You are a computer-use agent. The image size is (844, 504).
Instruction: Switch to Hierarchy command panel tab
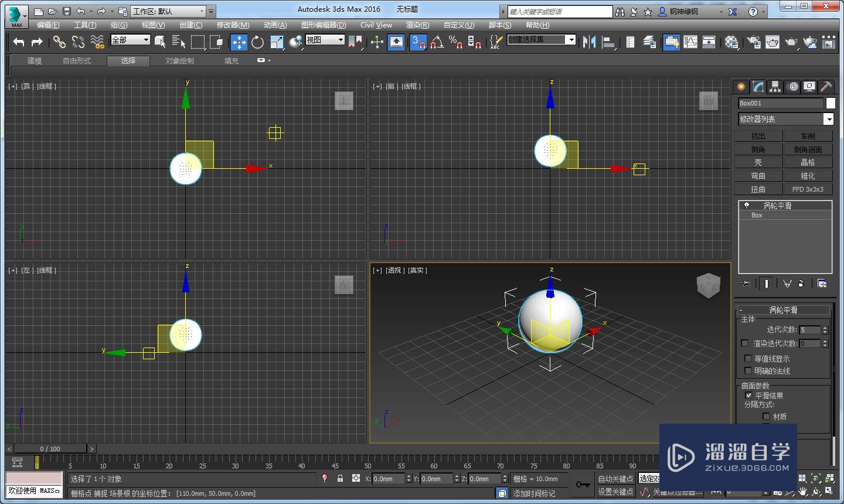[775, 87]
